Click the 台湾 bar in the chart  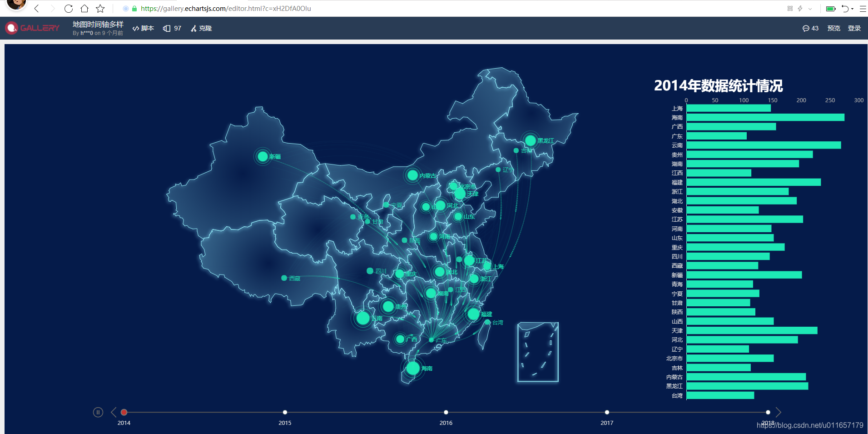(720, 395)
